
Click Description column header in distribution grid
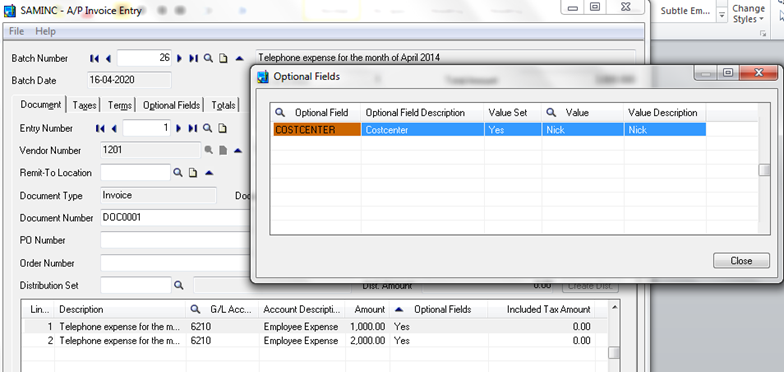point(120,310)
